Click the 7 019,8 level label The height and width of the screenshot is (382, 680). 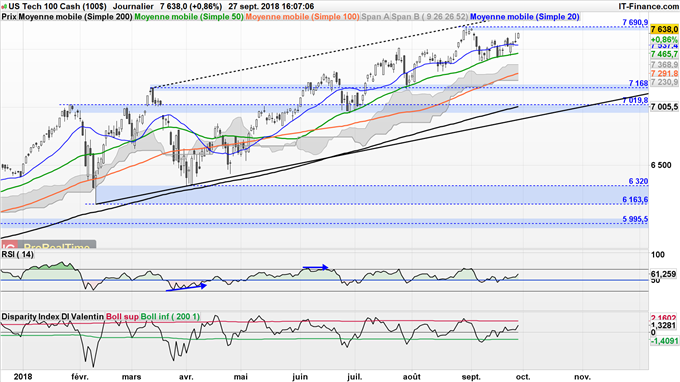coord(635,101)
